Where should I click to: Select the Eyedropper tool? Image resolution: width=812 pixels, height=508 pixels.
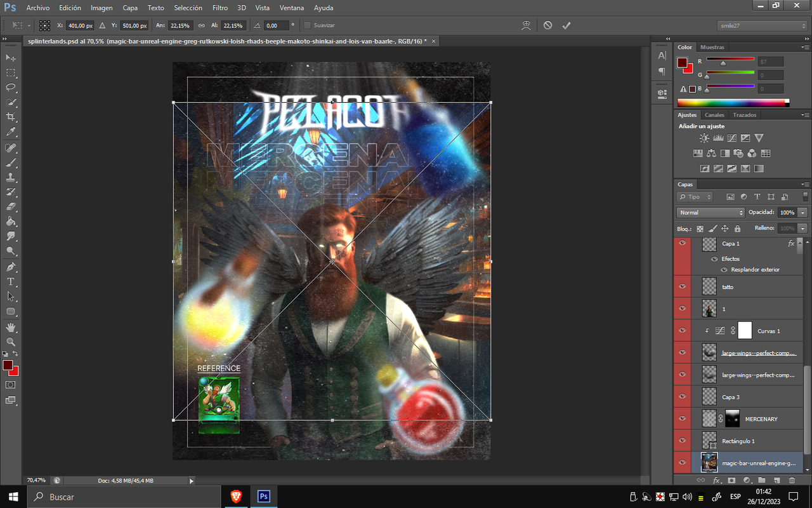pos(11,132)
